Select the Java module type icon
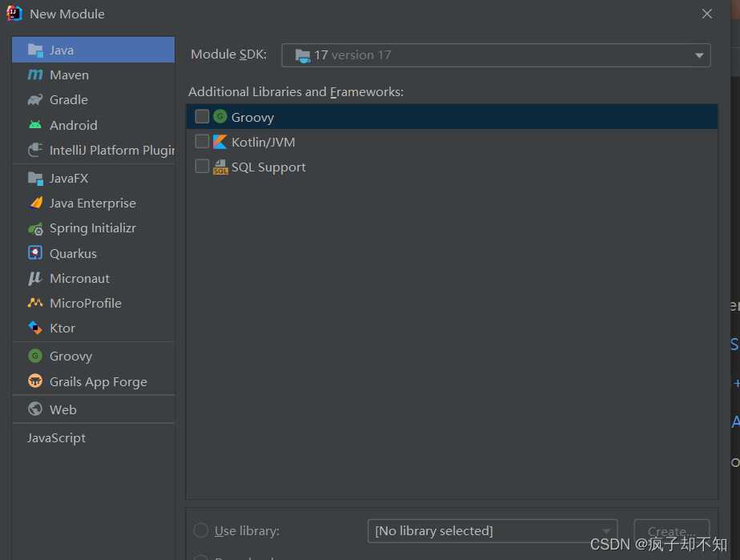740x560 pixels. click(35, 50)
